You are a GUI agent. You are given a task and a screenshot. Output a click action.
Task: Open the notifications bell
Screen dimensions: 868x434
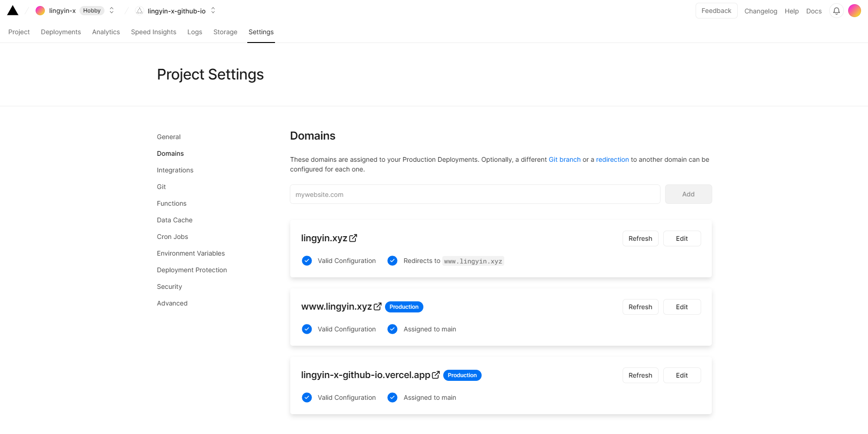(836, 11)
